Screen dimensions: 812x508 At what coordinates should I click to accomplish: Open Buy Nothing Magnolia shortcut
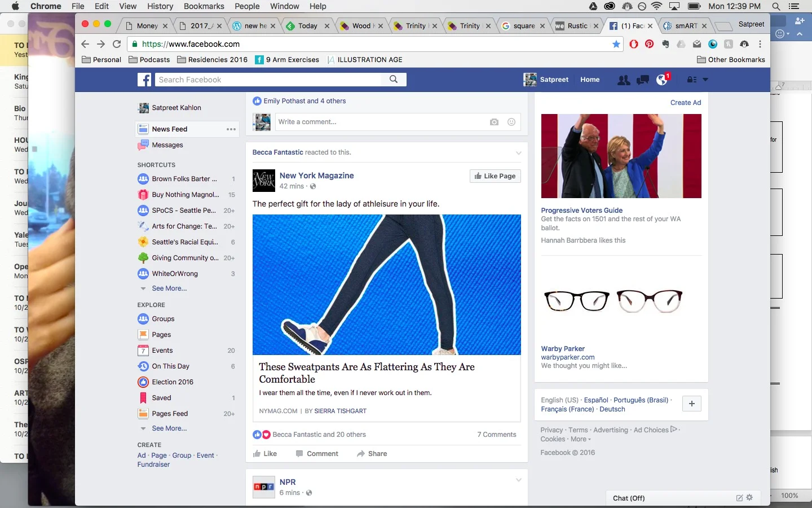(x=185, y=195)
